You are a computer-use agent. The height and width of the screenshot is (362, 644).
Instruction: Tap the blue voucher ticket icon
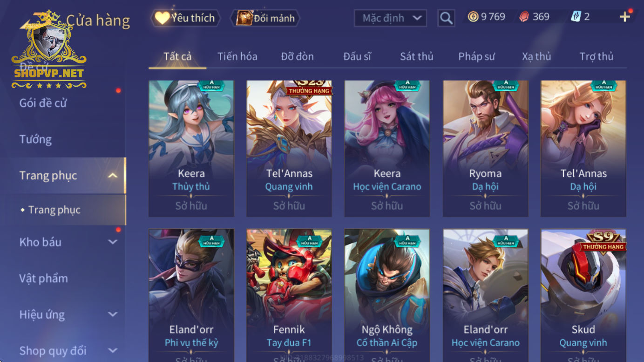coord(576,17)
